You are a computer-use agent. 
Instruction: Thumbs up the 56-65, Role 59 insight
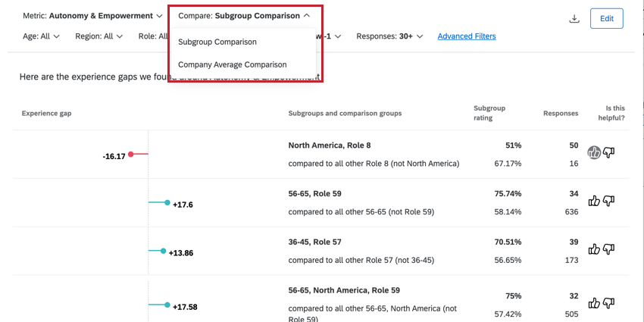tap(594, 201)
